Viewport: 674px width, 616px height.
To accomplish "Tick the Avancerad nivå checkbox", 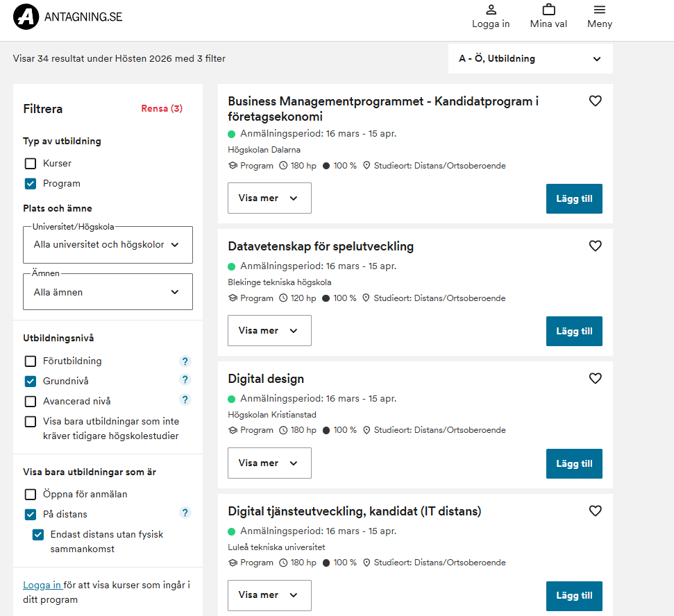I will [x=31, y=402].
